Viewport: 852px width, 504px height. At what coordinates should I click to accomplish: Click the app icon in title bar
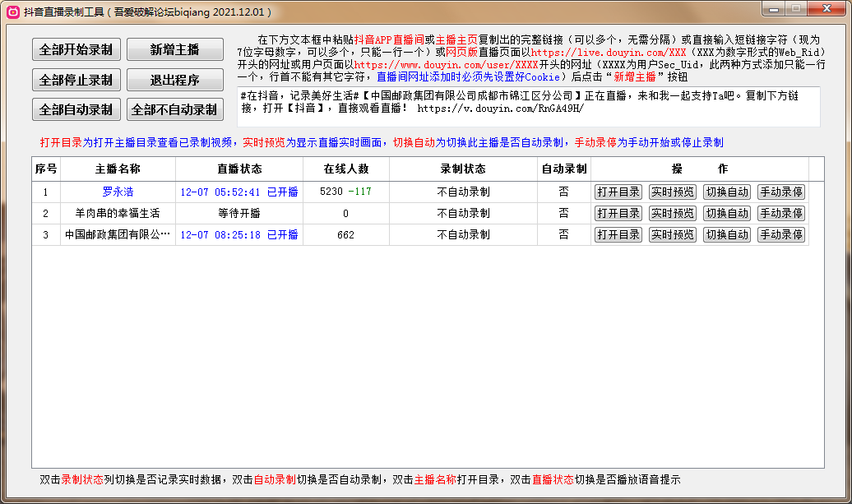[12, 12]
